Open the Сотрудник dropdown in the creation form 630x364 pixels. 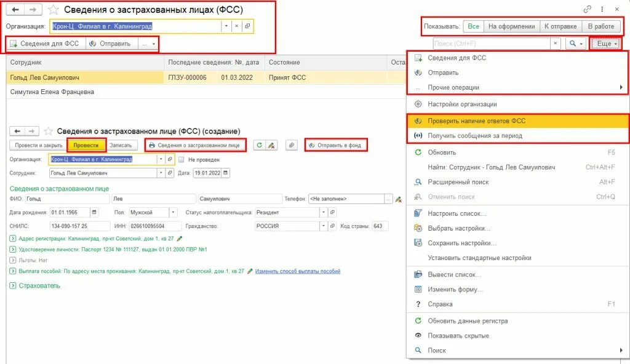tap(161, 173)
